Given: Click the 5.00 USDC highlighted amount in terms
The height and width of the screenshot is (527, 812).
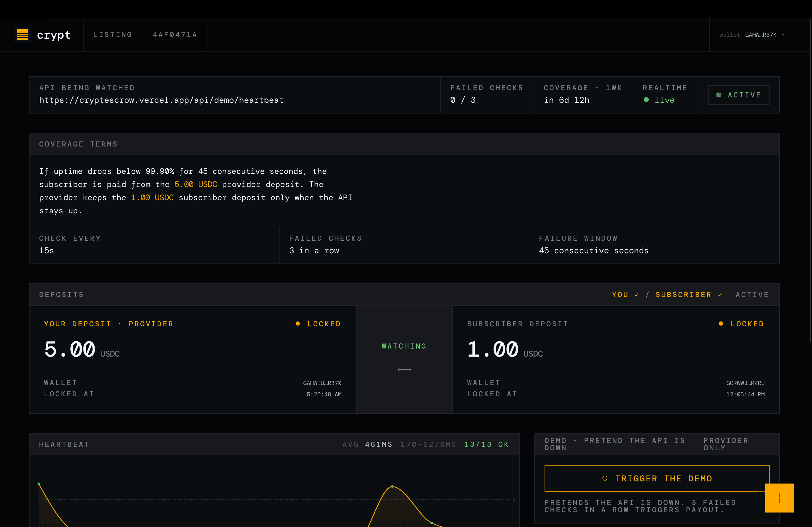Looking at the screenshot, I should (x=196, y=184).
